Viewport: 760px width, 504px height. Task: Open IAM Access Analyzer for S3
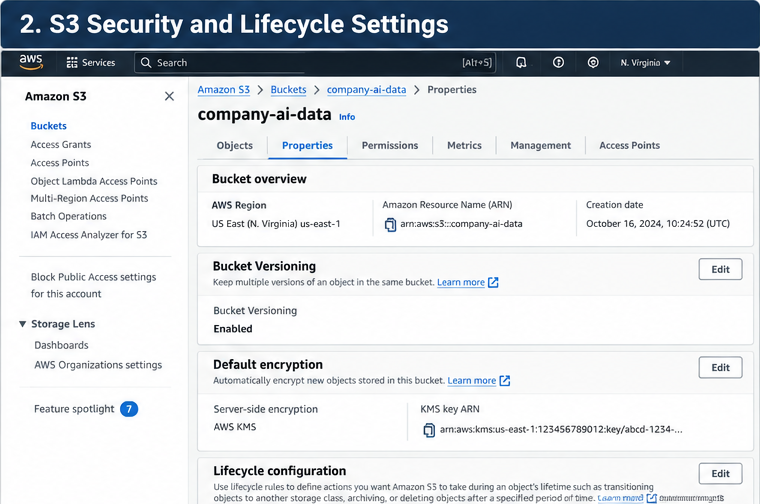click(x=88, y=235)
